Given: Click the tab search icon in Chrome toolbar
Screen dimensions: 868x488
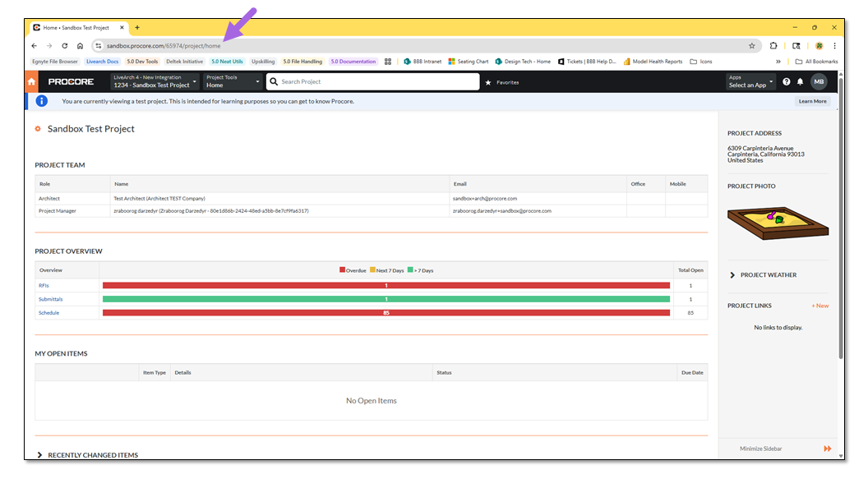Looking at the screenshot, I should 796,46.
